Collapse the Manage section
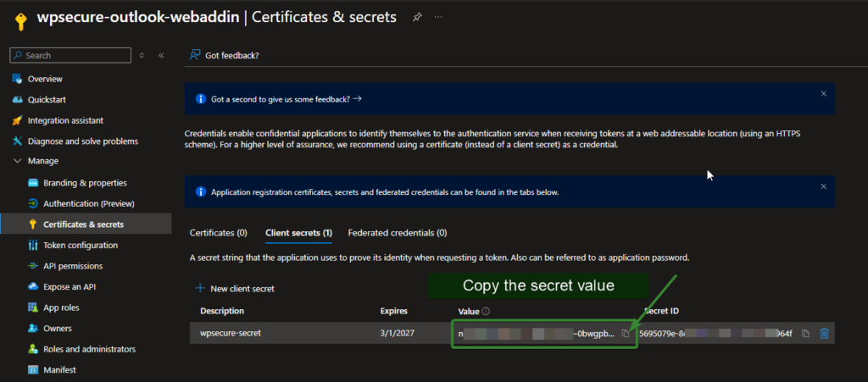This screenshot has width=868, height=382. pyautogui.click(x=18, y=161)
